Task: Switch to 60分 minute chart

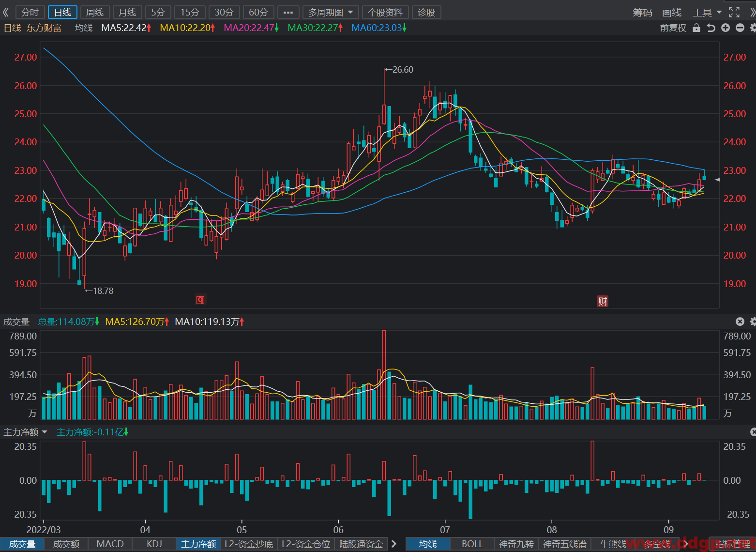Action: point(258,12)
